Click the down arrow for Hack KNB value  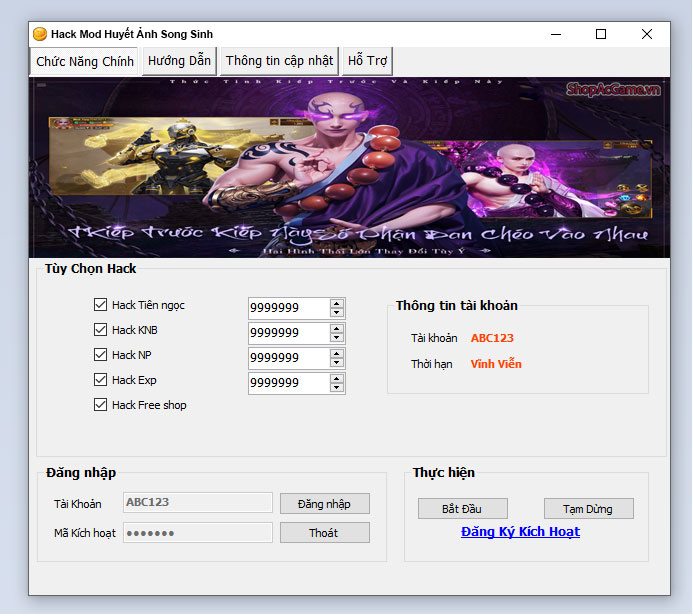click(x=337, y=338)
